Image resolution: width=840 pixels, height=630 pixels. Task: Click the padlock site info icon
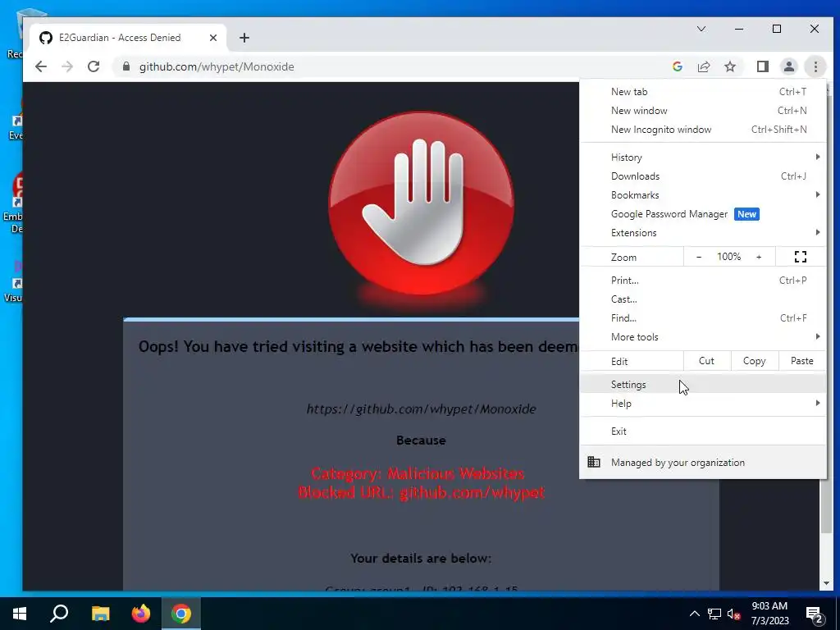tap(126, 66)
